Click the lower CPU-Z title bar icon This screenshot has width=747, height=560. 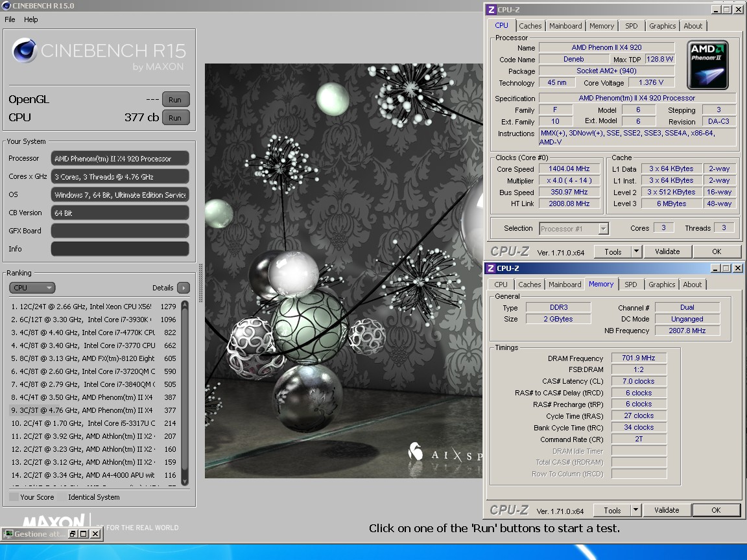point(490,268)
